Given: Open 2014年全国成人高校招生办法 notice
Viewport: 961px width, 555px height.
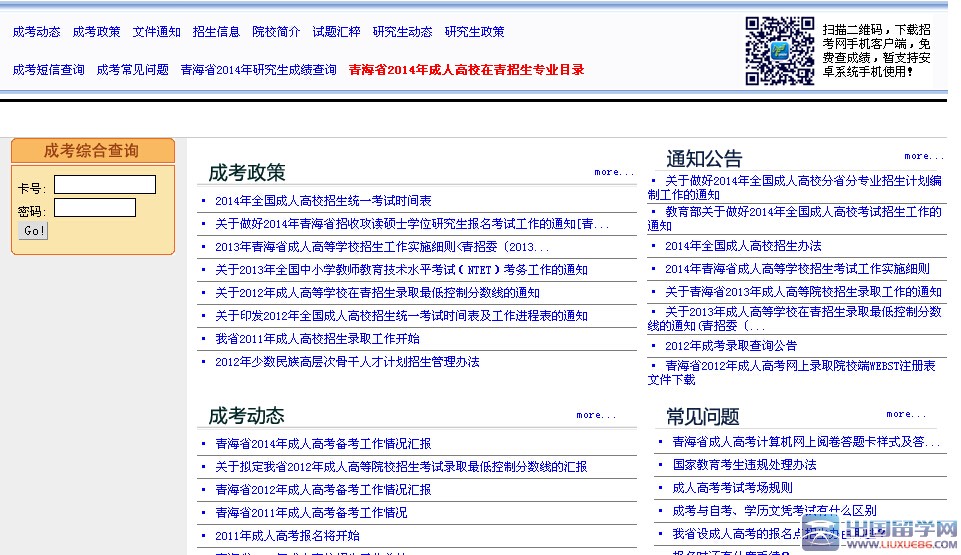Looking at the screenshot, I should [743, 246].
